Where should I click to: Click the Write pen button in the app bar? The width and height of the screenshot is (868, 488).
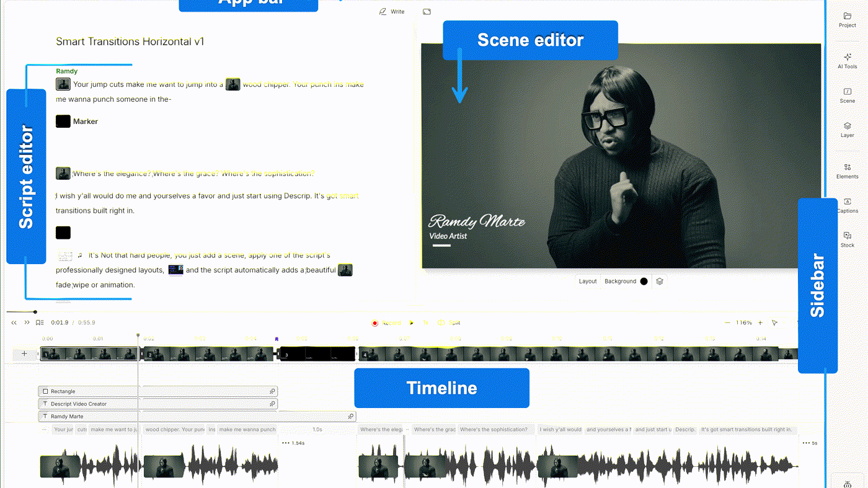pos(392,12)
